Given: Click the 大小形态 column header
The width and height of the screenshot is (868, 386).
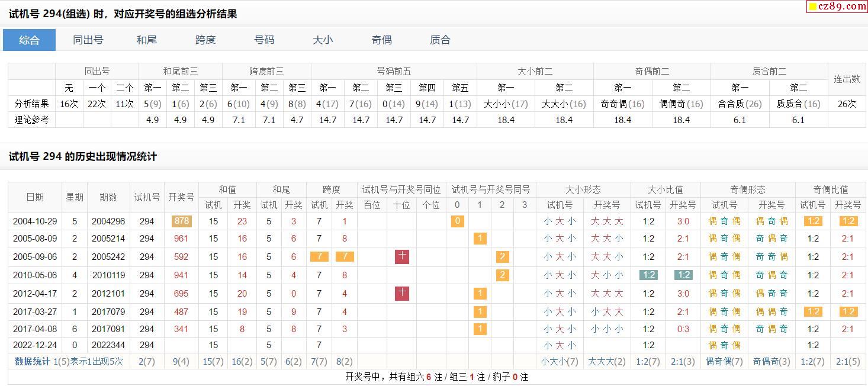Looking at the screenshot, I should pyautogui.click(x=583, y=189).
